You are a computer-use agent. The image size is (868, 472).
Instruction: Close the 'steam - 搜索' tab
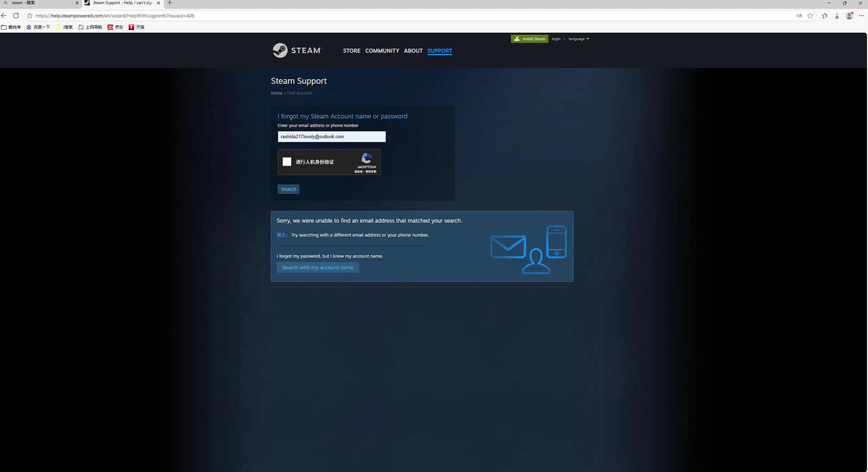tap(77, 3)
